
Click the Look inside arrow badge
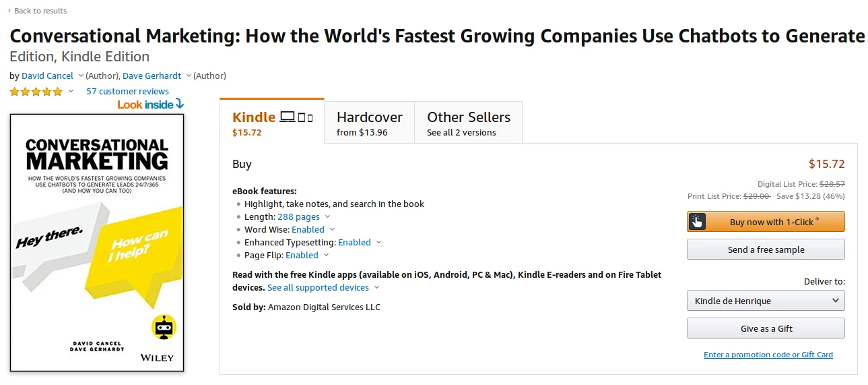[150, 105]
